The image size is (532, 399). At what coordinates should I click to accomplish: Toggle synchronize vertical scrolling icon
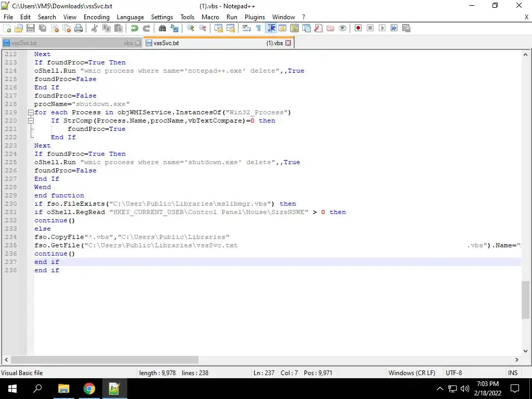tap(219, 28)
